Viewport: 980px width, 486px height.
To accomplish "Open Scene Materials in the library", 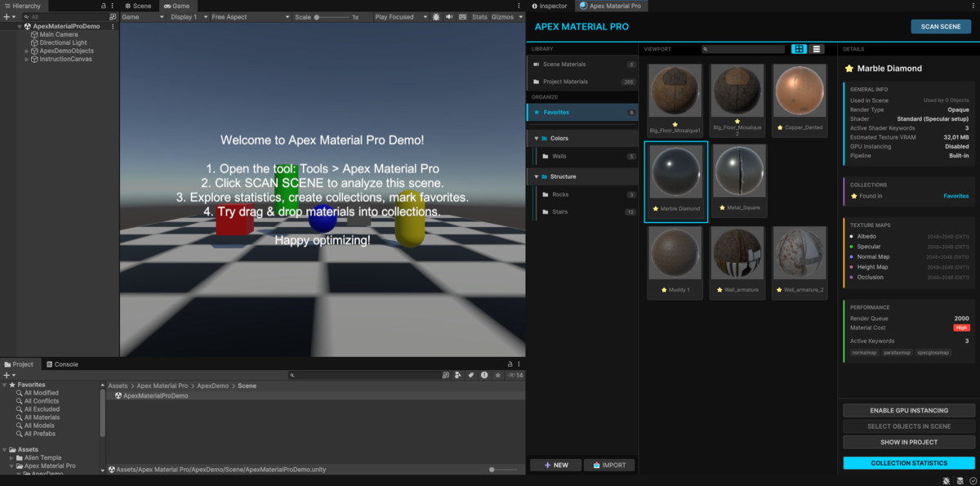I will (582, 64).
